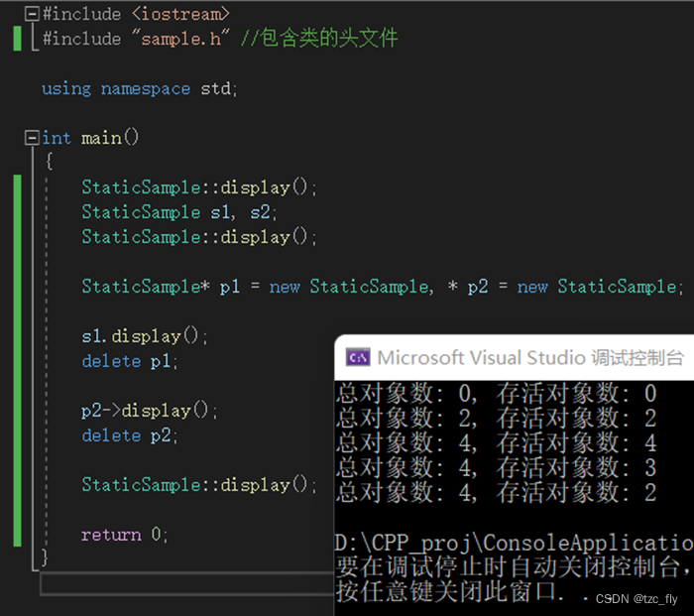Viewport: 694px width, 616px height.
Task: Click the #include <iostream> line
Action: 137,14
